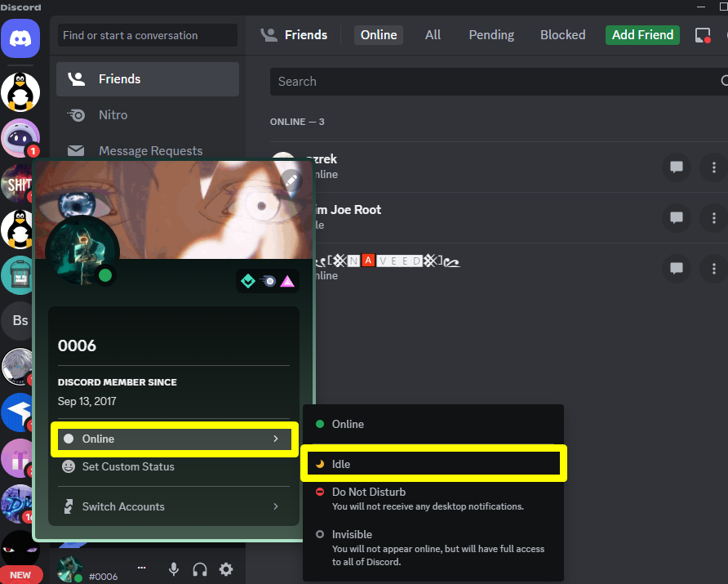Open the Bs server icon
728x584 pixels.
(x=18, y=320)
